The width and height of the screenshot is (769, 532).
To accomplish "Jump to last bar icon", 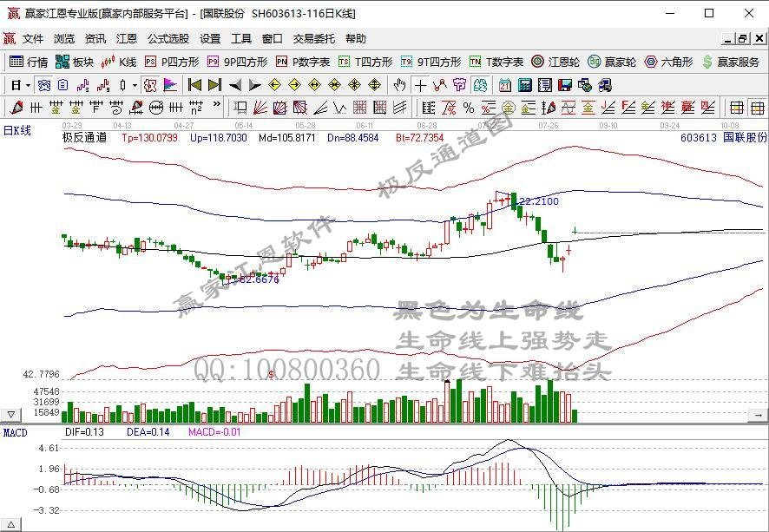I will point(214,86).
